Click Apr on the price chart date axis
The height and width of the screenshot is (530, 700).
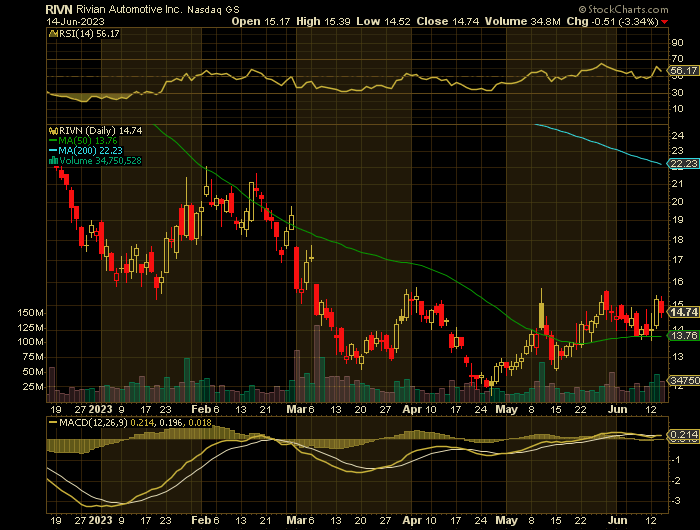point(411,409)
